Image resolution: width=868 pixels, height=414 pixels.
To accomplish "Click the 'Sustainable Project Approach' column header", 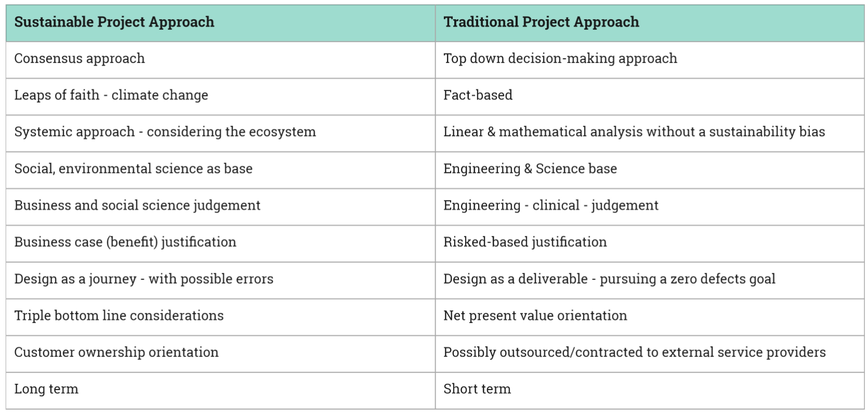I will pos(114,22).
